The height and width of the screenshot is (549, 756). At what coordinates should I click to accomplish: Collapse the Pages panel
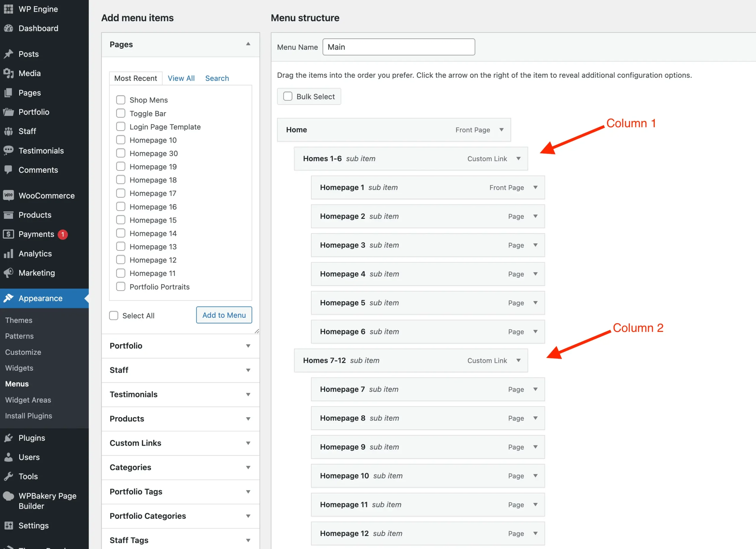click(x=248, y=44)
